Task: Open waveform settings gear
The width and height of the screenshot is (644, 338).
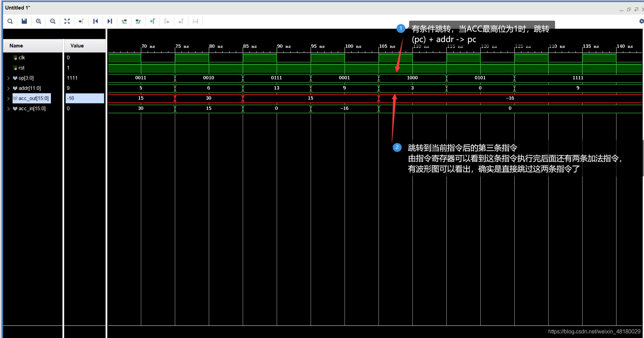Action: click(x=641, y=21)
